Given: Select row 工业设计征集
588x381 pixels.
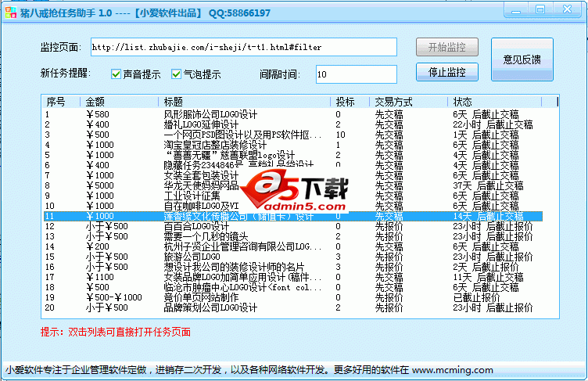Looking at the screenshot, I should tap(292, 196).
